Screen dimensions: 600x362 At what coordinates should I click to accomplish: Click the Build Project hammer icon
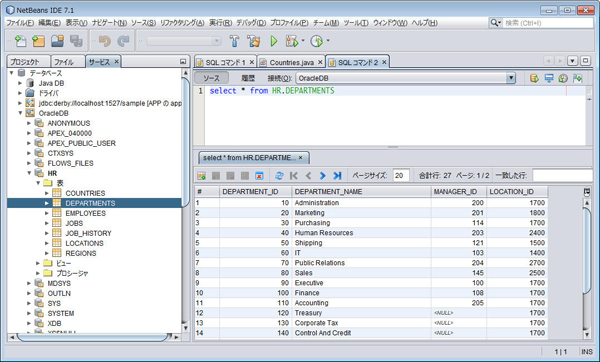pos(234,41)
